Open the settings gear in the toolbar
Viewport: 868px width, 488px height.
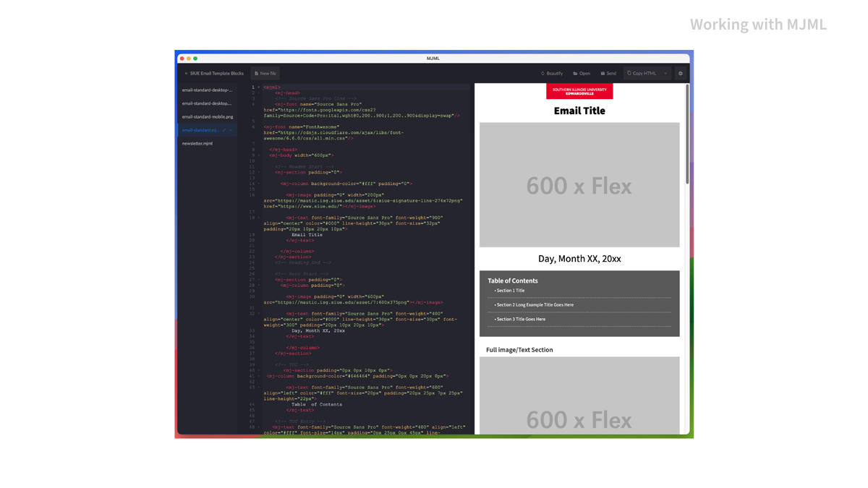pyautogui.click(x=680, y=73)
